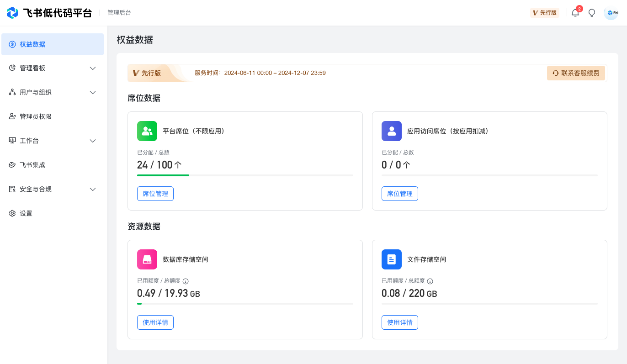Go to 飞书集成 in the sidebar
This screenshot has height=364, width=627.
tap(32, 165)
